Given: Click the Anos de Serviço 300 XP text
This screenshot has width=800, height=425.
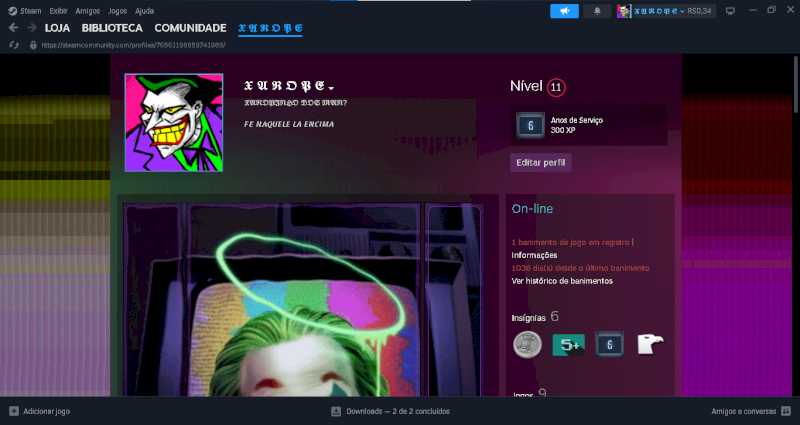Looking at the screenshot, I should [x=577, y=125].
